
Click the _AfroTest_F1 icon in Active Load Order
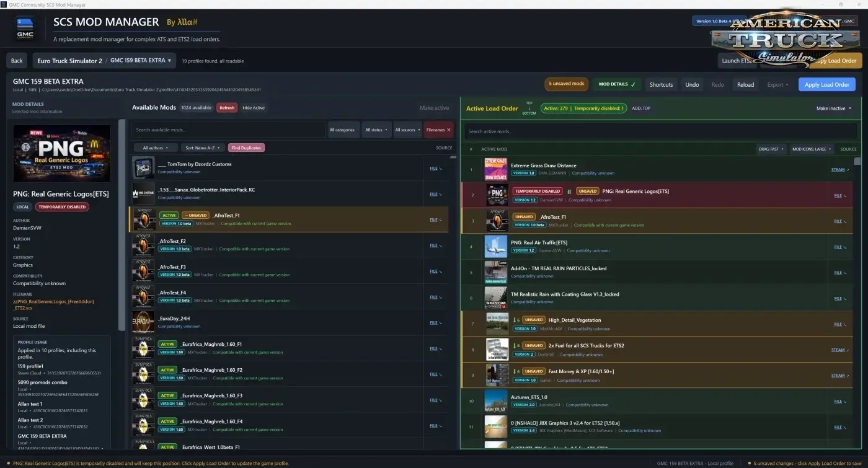click(497, 221)
